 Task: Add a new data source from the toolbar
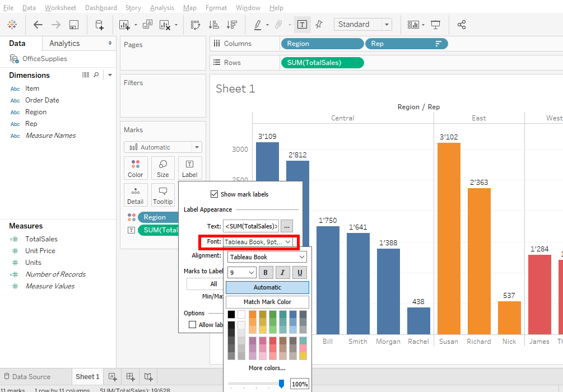coord(99,25)
